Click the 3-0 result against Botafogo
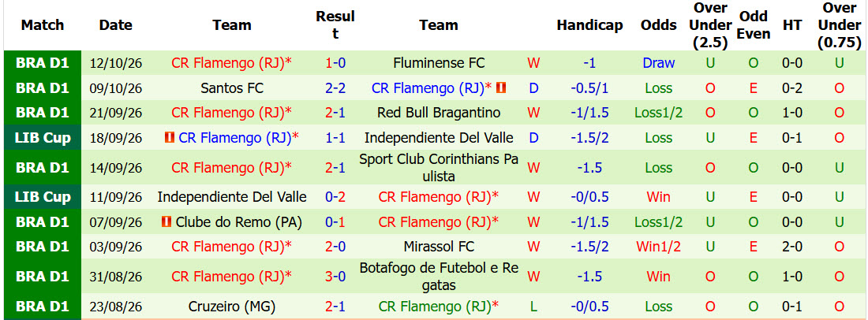The height and width of the screenshot is (320, 868). point(335,277)
